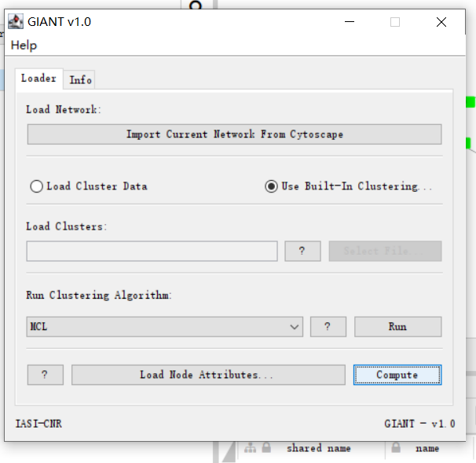Click the Compute button
The width and height of the screenshot is (476, 463).
tap(397, 375)
